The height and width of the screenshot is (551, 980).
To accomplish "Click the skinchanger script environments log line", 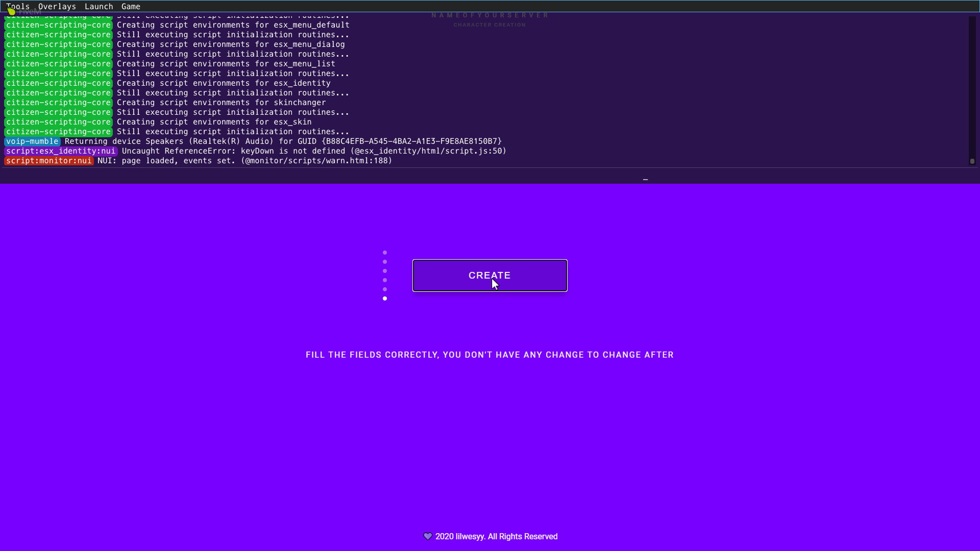I will 221,103.
